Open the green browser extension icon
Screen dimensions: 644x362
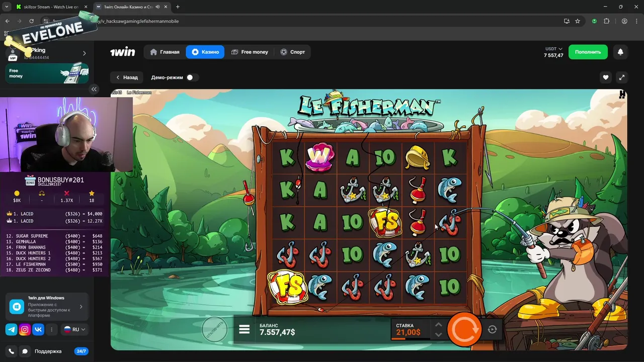[x=594, y=21]
